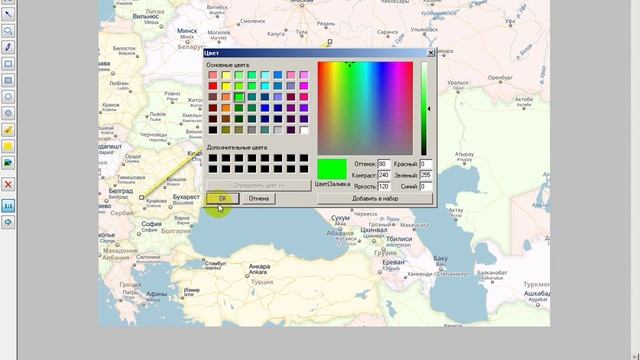Image resolution: width=640 pixels, height=360 pixels.
Task: Click inside the rainbow color spectrum
Action: point(365,108)
